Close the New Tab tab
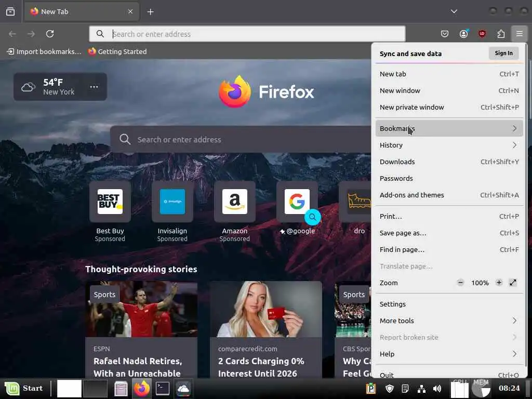Viewport: 532px width, 399px height. [130, 11]
